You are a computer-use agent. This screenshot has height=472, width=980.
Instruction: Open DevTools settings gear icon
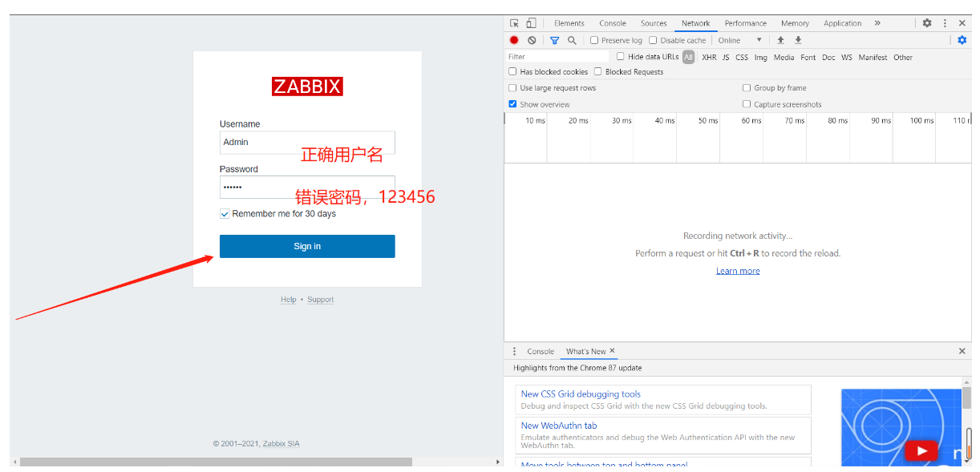927,23
